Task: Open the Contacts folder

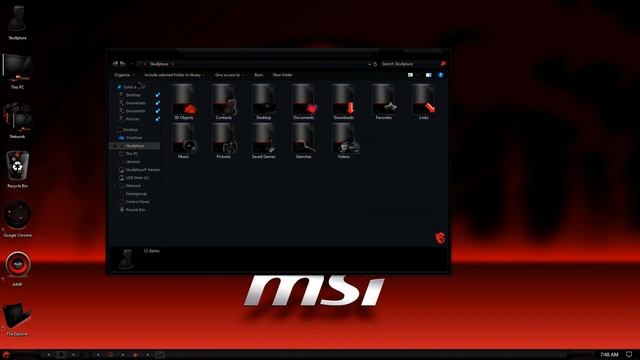Action: coord(224,102)
